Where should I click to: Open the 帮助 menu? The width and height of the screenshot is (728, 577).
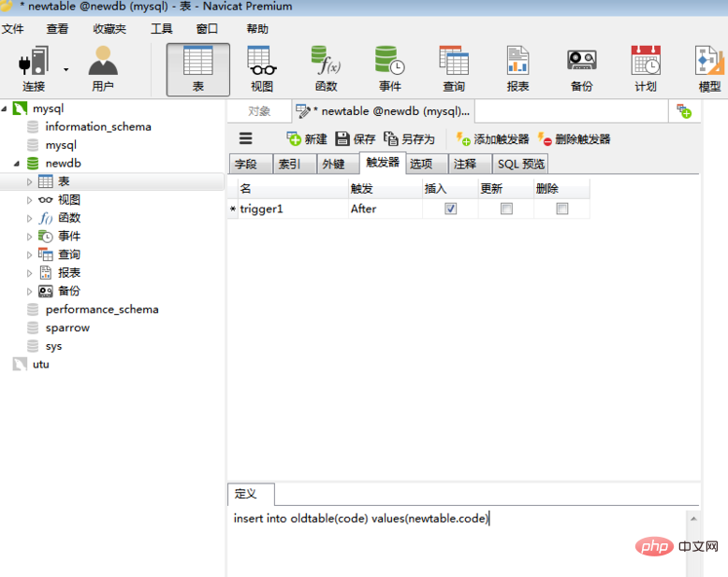(257, 29)
